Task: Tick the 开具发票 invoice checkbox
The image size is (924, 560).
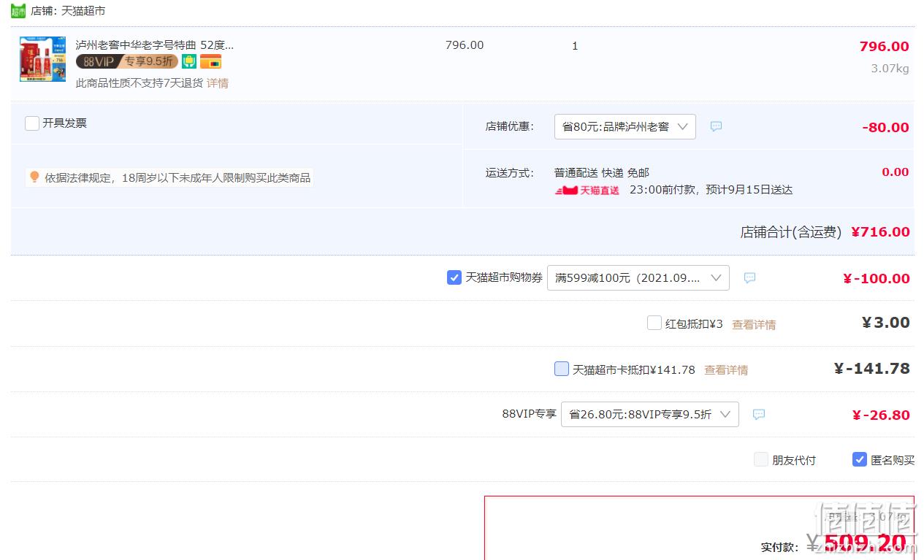Action: [x=32, y=123]
